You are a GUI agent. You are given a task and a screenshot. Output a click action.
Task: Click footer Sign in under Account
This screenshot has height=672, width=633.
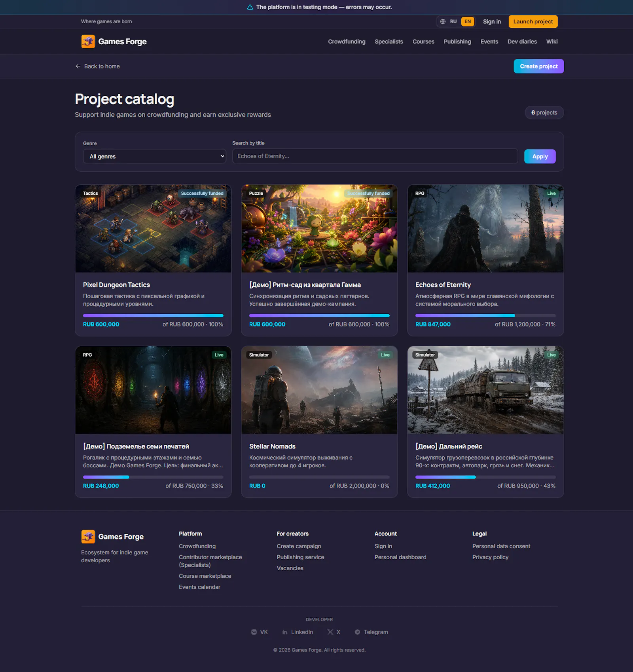383,546
